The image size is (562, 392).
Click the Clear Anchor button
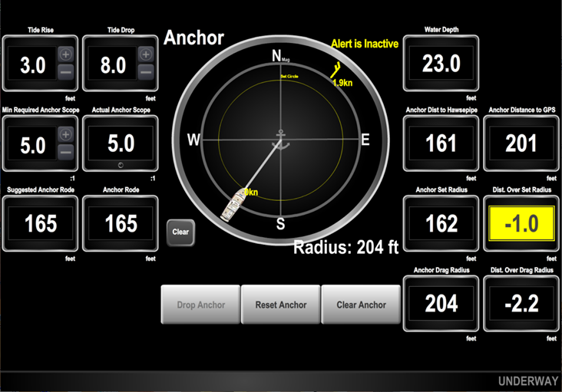[361, 305]
